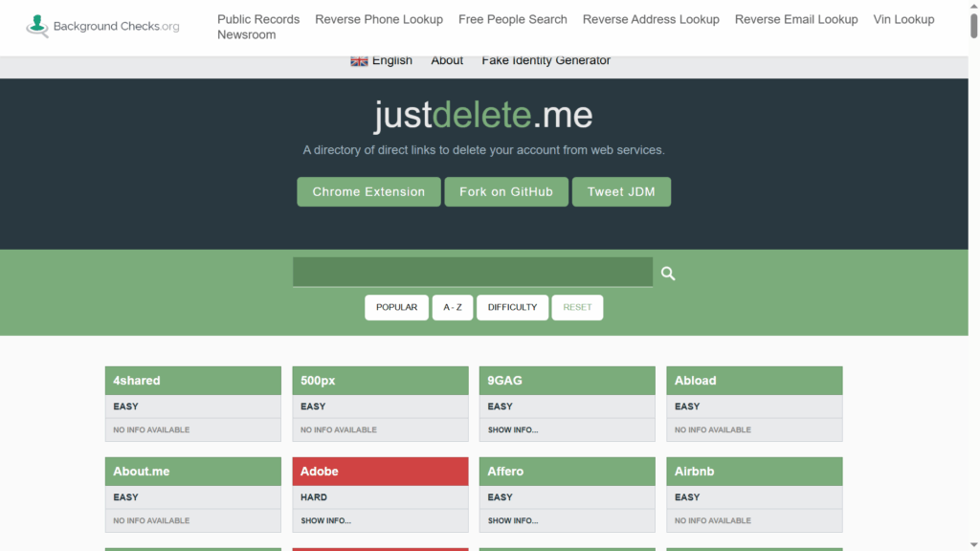Open the About link
This screenshot has width=980, height=551.
pyautogui.click(x=447, y=60)
